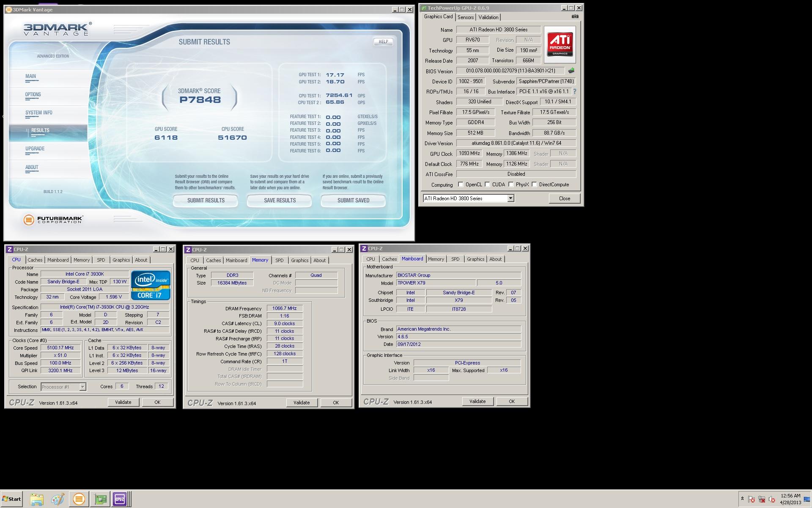Click the Core Speed 5100.17 MHz value

pyautogui.click(x=60, y=348)
